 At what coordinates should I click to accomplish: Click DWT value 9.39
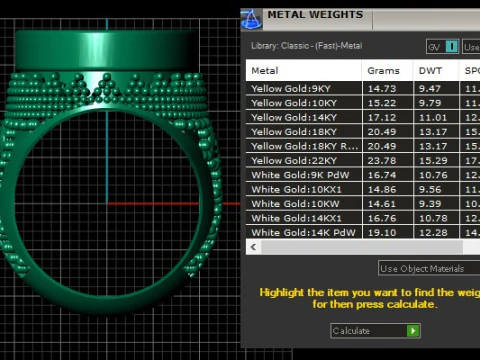[x=430, y=204]
